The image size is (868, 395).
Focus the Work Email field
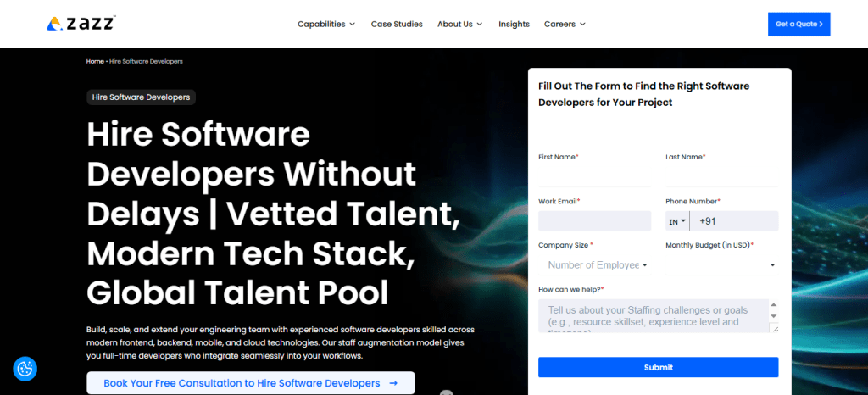594,221
